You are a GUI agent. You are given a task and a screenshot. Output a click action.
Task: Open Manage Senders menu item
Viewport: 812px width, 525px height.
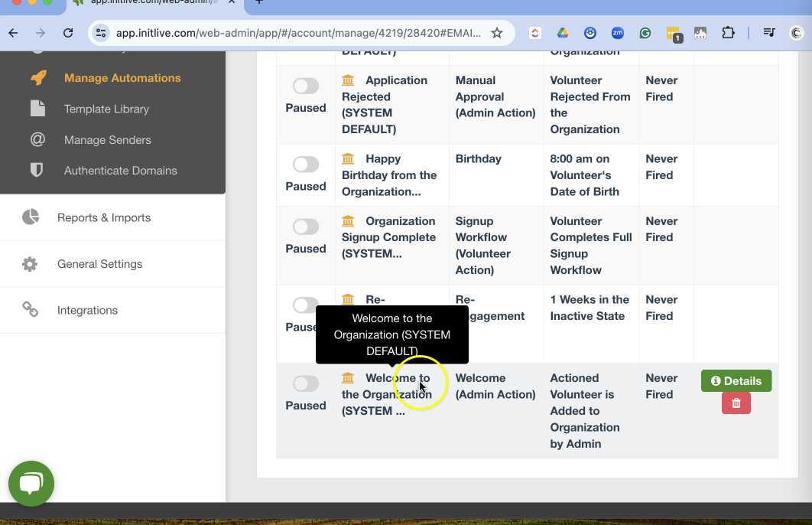coord(107,140)
